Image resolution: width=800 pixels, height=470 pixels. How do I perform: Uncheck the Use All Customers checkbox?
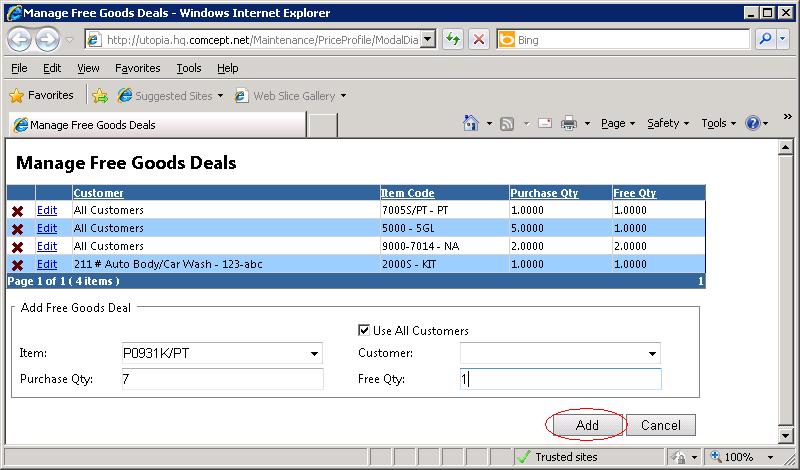(364, 330)
